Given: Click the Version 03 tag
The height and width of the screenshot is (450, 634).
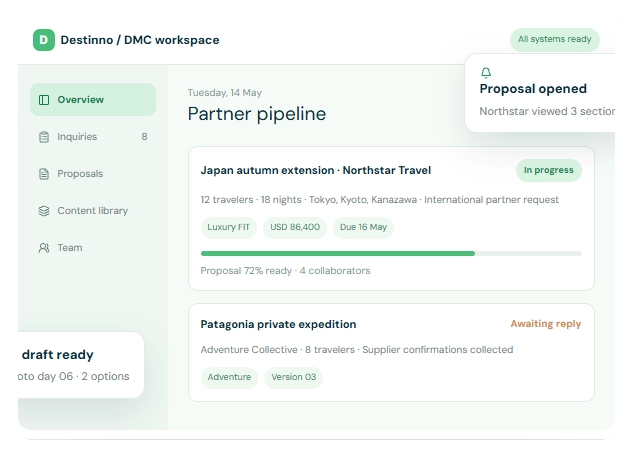Looking at the screenshot, I should point(294,377).
